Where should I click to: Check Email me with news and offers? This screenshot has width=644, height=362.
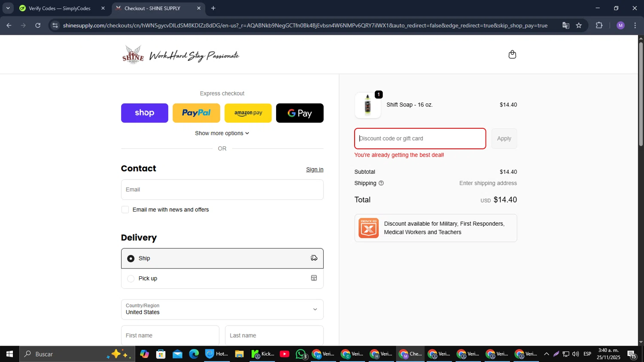pyautogui.click(x=125, y=210)
